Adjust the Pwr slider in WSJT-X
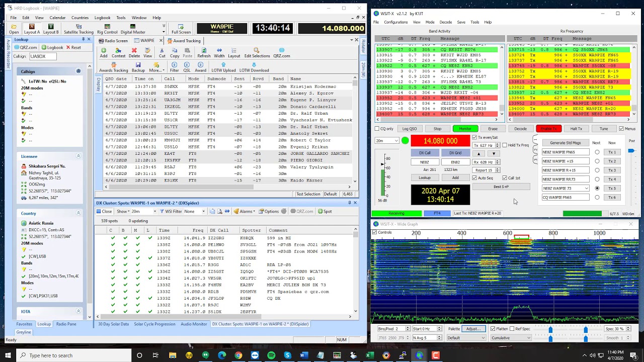The height and width of the screenshot is (362, 644). (x=631, y=151)
